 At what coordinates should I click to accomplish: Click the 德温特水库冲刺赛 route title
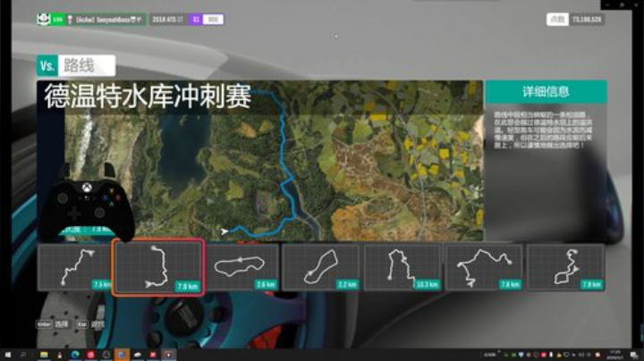coord(148,97)
